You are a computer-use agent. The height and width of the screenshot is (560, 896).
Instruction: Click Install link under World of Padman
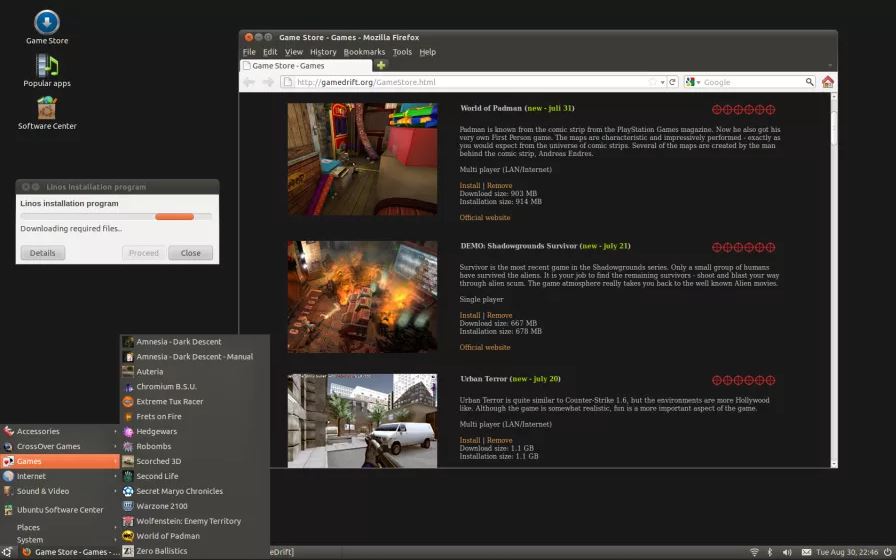click(x=469, y=185)
